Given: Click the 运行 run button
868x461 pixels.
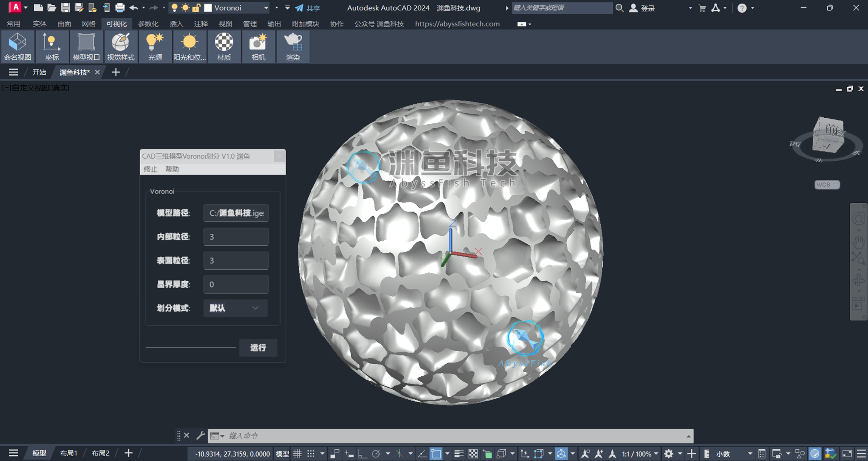Looking at the screenshot, I should pyautogui.click(x=258, y=348).
